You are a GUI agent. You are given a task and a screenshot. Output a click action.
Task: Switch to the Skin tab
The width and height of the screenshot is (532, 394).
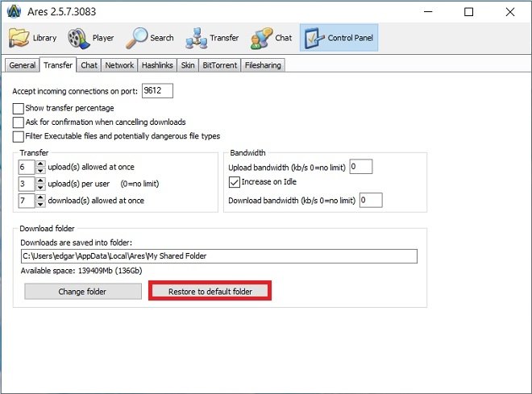188,65
